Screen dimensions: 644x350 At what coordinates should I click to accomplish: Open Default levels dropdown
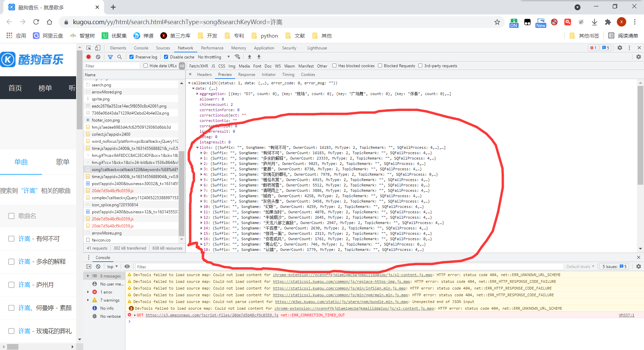click(580, 266)
